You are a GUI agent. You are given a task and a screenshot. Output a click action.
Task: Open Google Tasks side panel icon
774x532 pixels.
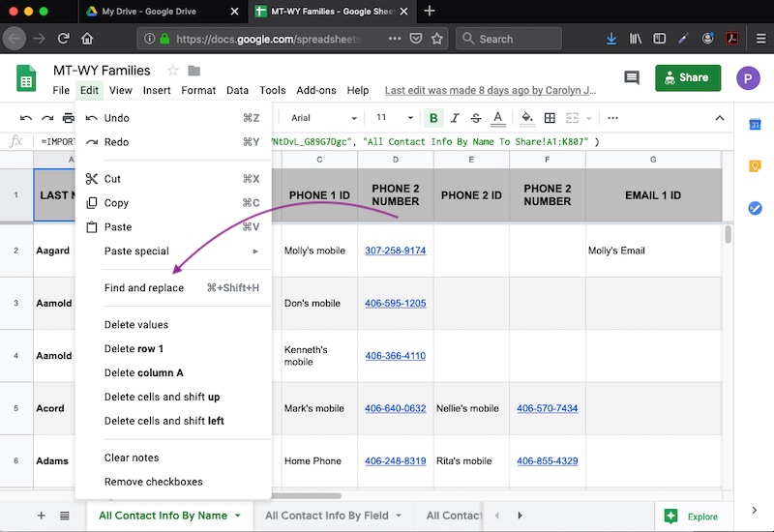[755, 208]
